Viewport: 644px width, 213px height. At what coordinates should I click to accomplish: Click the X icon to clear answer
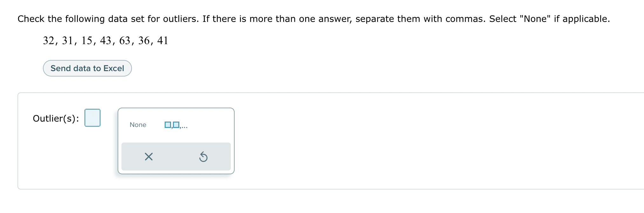pos(148,156)
